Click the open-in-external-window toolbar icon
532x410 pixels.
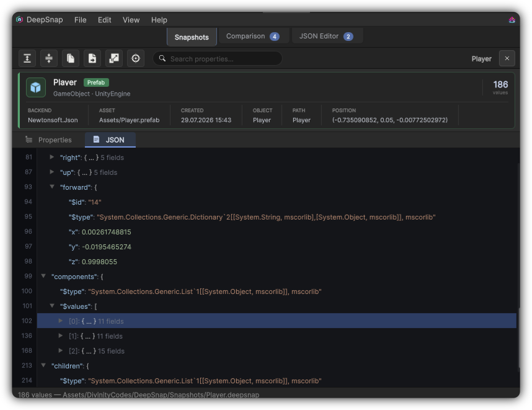click(114, 58)
